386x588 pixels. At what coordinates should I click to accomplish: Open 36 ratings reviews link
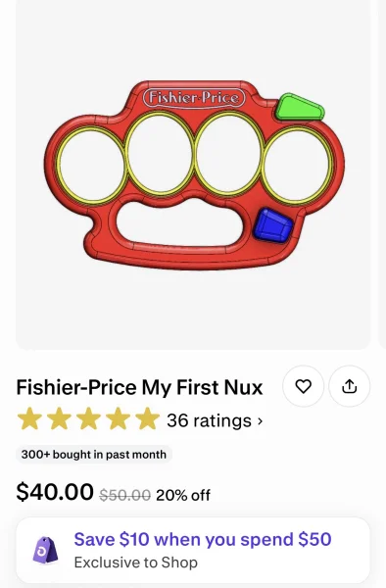[x=215, y=420]
